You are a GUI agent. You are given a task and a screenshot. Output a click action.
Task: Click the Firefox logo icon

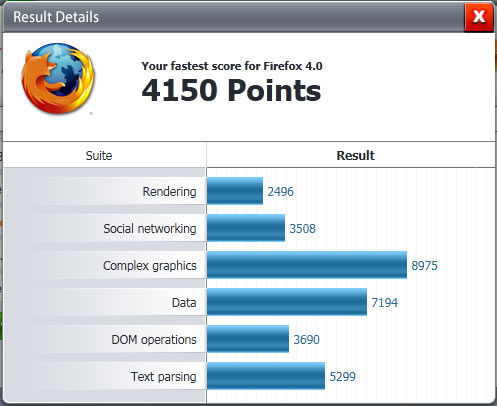[58, 79]
